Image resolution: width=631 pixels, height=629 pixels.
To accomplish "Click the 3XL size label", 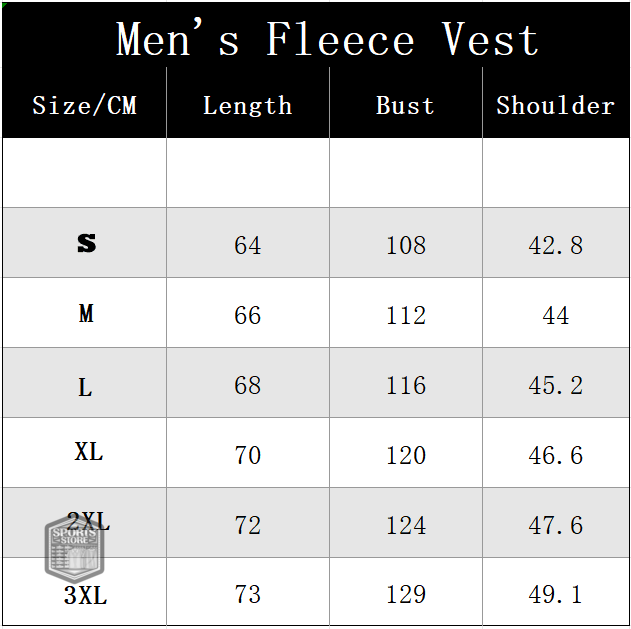I will coord(85,595).
